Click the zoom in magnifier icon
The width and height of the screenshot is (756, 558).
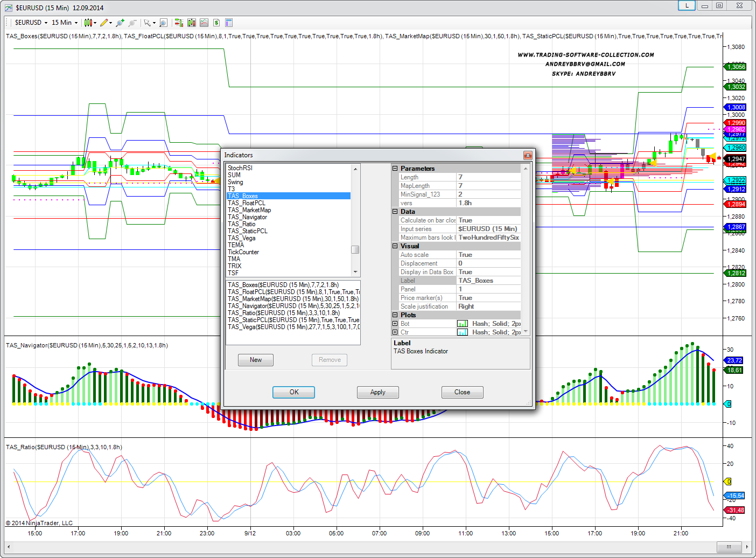(x=120, y=23)
